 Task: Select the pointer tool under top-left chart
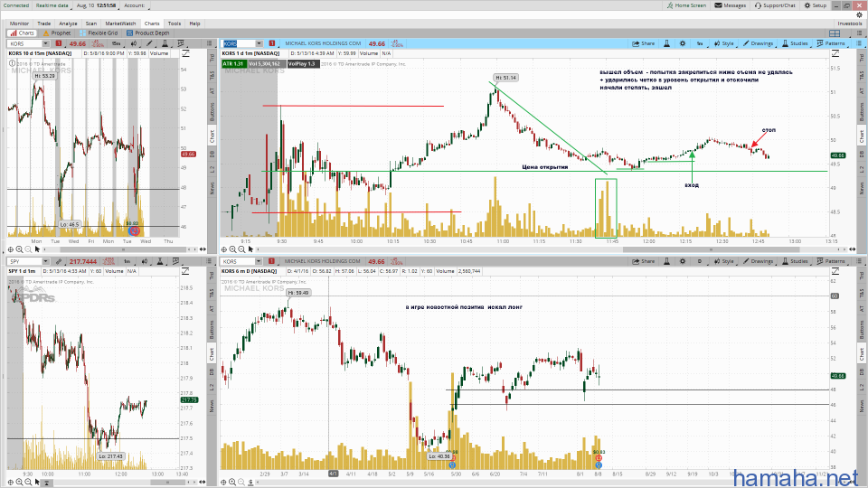[x=37, y=249]
